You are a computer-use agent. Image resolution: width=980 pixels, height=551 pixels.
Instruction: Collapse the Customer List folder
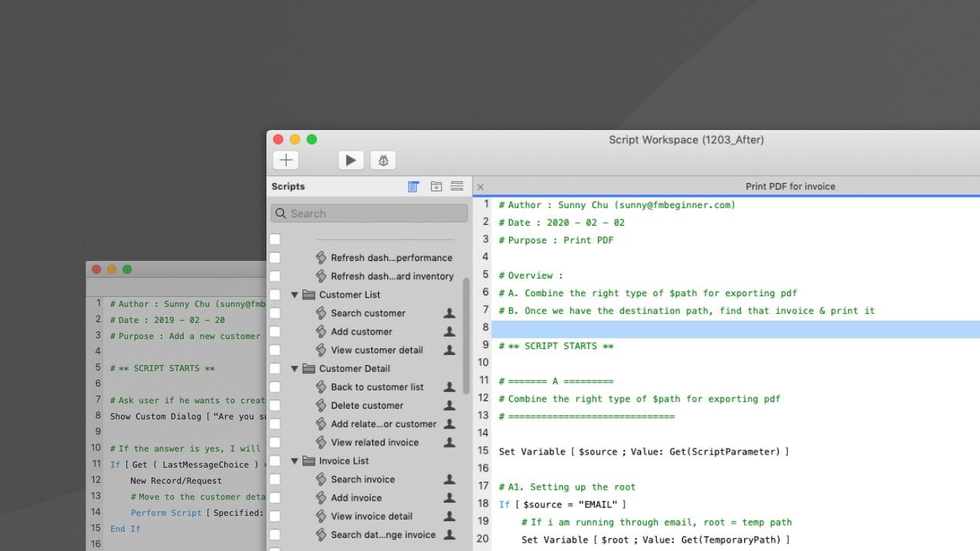294,295
